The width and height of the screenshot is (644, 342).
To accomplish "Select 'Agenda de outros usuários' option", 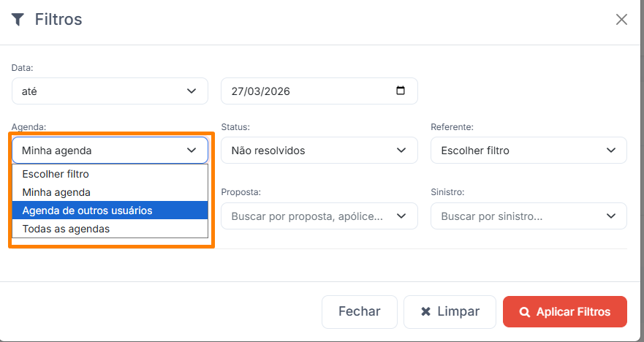I will (x=87, y=210).
